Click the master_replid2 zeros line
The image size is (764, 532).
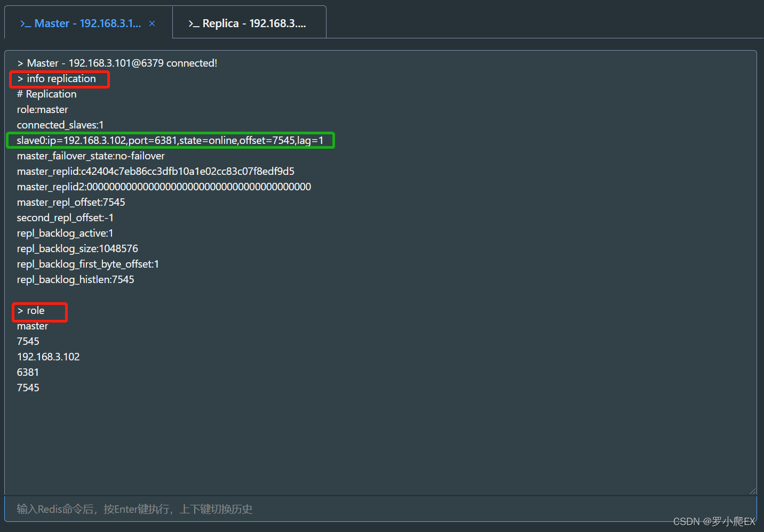click(x=164, y=187)
